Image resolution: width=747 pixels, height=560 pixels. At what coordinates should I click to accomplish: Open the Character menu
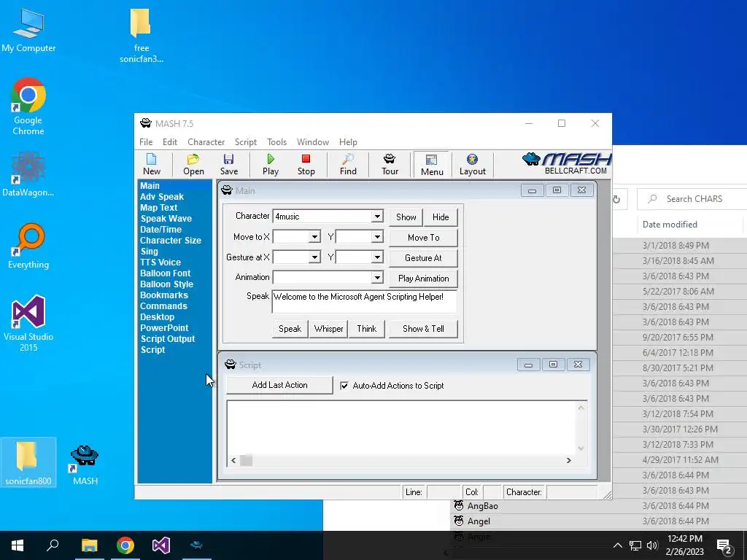click(206, 142)
